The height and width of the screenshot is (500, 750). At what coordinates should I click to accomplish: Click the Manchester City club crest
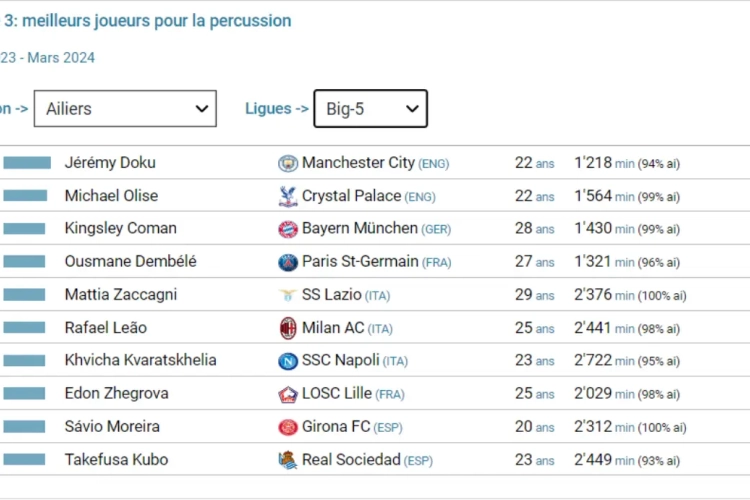click(x=288, y=163)
